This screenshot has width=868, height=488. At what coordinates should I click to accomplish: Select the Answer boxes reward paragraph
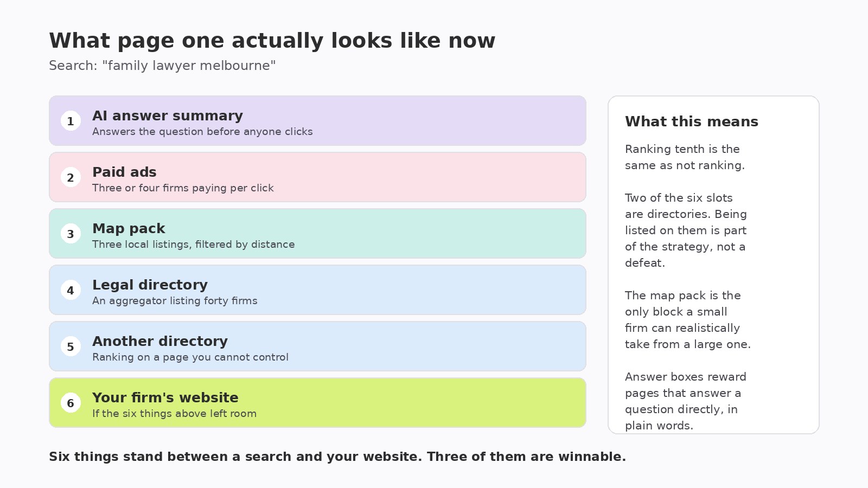pos(686,401)
